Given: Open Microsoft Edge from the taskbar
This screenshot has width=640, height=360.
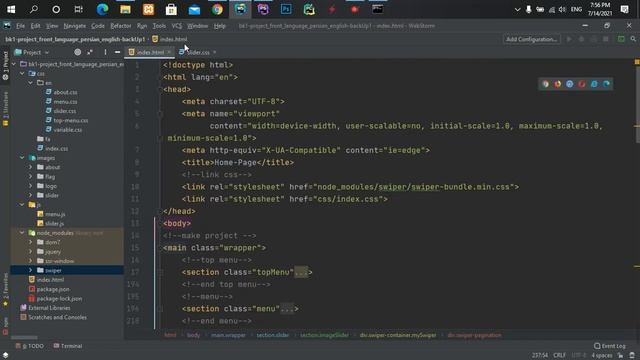Looking at the screenshot, I should pyautogui.click(x=102, y=9).
